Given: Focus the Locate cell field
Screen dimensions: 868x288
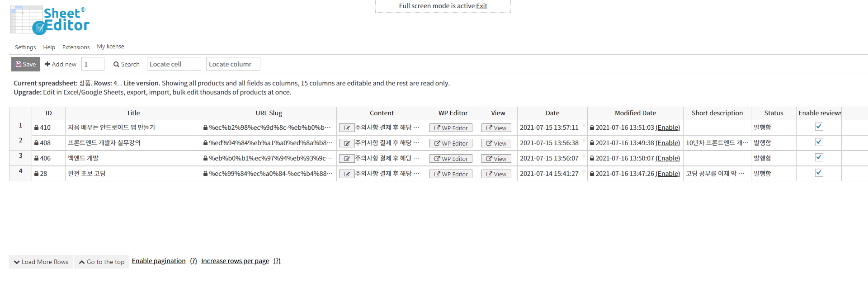Looking at the screenshot, I should (x=174, y=64).
